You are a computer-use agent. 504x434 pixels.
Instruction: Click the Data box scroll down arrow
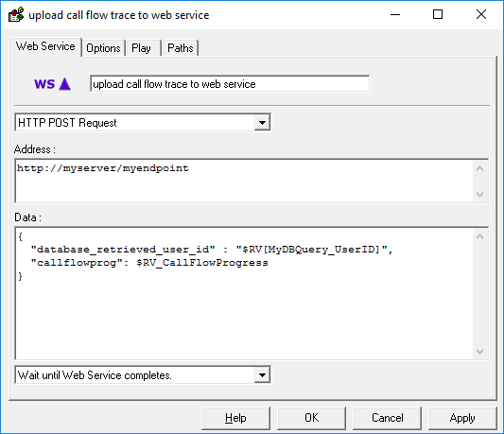point(480,351)
